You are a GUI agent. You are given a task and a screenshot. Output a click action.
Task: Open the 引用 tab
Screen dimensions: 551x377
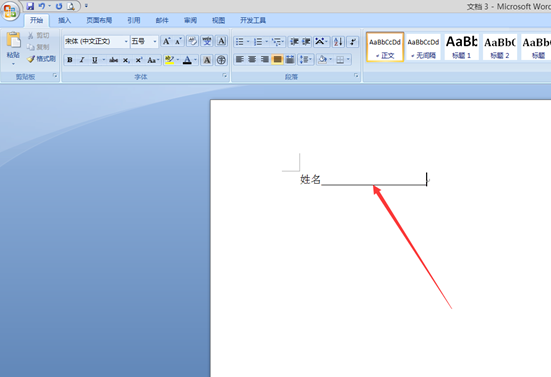tap(134, 20)
